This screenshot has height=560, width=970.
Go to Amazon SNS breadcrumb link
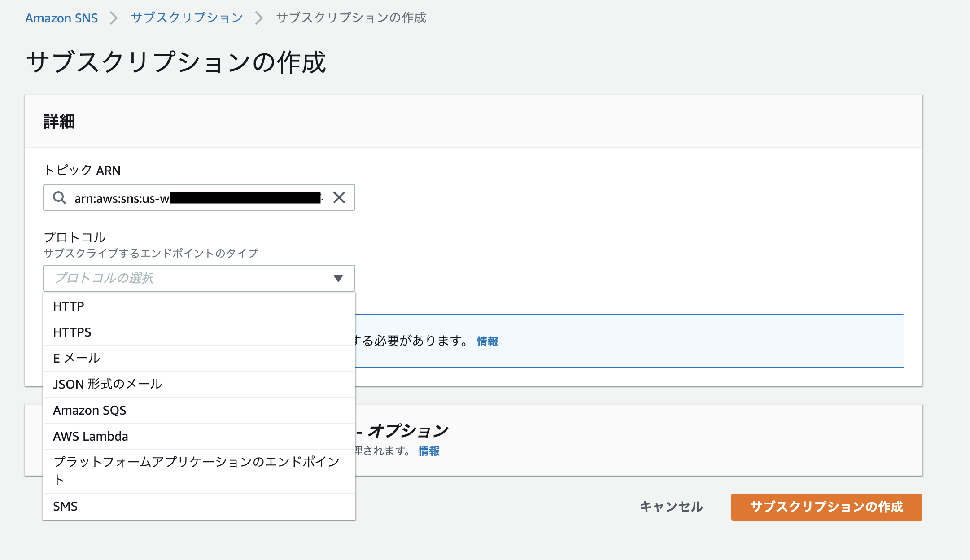[x=61, y=18]
